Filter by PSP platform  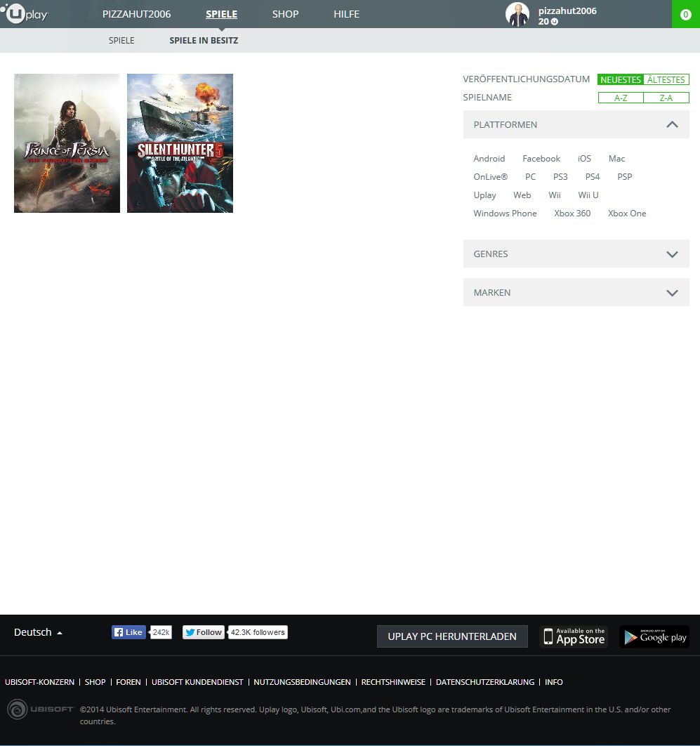(624, 176)
